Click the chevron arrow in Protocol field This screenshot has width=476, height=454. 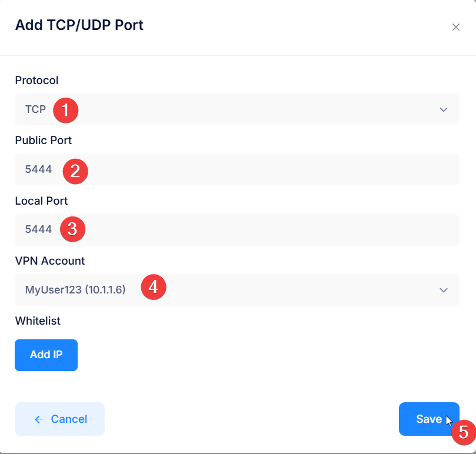coord(444,109)
